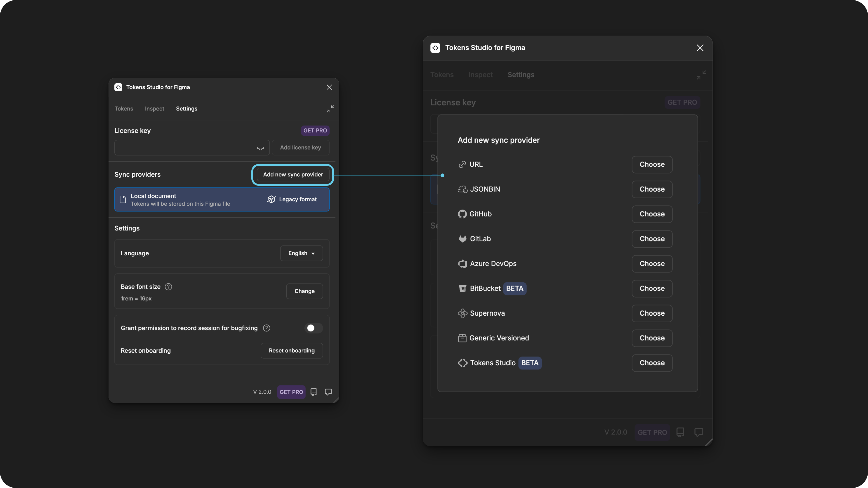
Task: Click Add license key button
Action: pyautogui.click(x=301, y=148)
